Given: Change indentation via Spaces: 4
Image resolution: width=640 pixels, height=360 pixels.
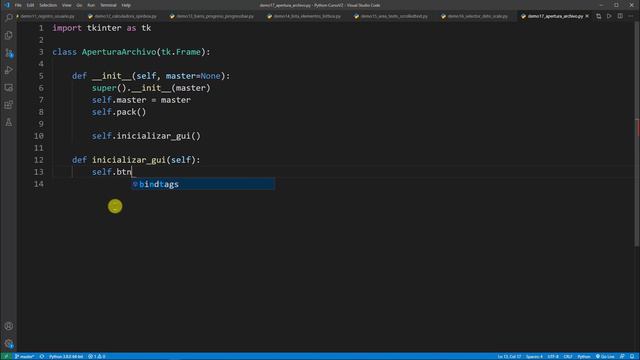Looking at the screenshot, I should tap(534, 356).
